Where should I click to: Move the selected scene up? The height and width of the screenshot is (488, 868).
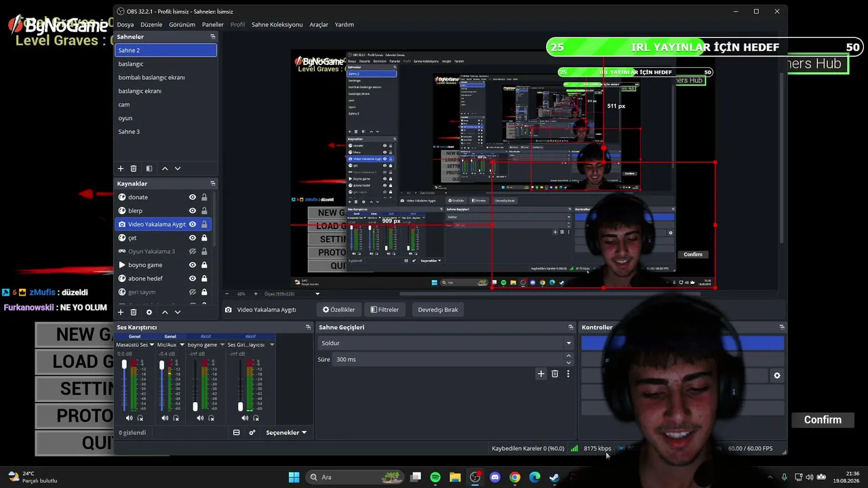165,169
